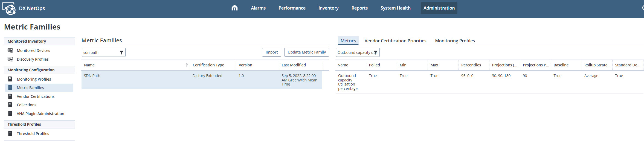This screenshot has width=644, height=141.
Task: Open the Alarms menu
Action: point(258,8)
